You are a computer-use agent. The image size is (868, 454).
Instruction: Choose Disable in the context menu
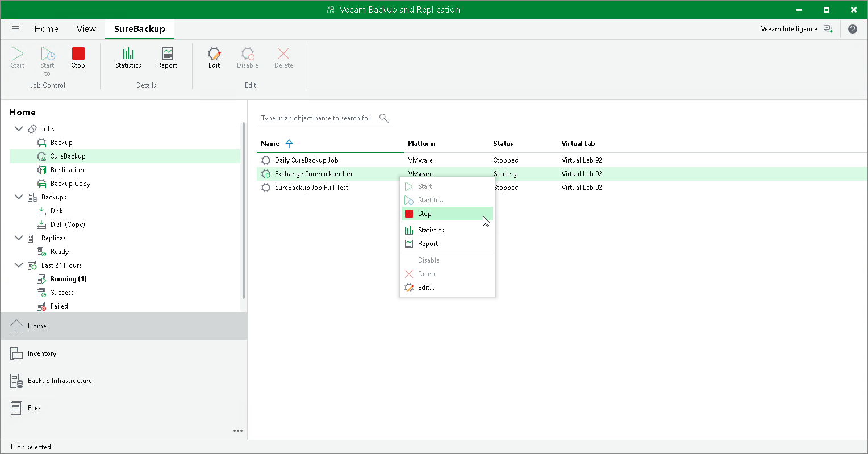[448, 260]
